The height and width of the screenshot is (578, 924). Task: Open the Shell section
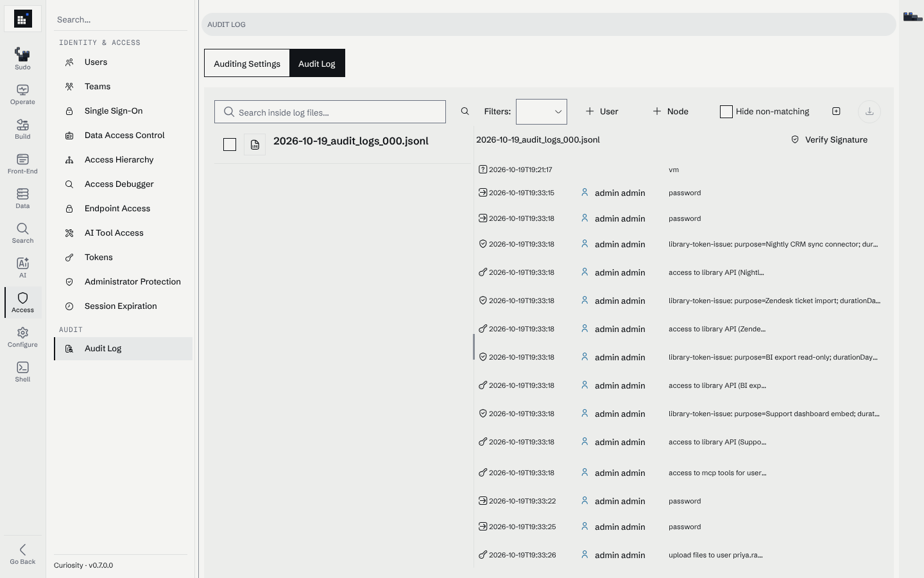click(22, 372)
